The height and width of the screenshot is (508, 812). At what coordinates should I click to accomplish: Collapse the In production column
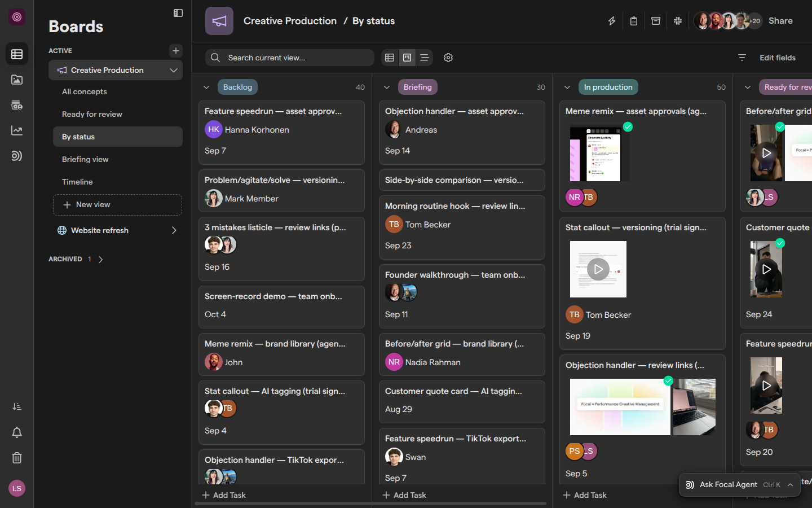click(x=567, y=87)
